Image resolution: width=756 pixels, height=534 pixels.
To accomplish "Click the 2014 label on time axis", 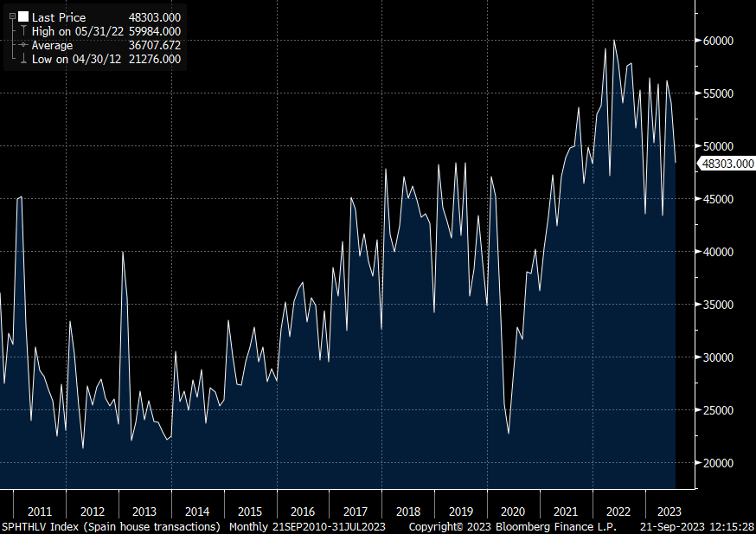I will click(197, 511).
